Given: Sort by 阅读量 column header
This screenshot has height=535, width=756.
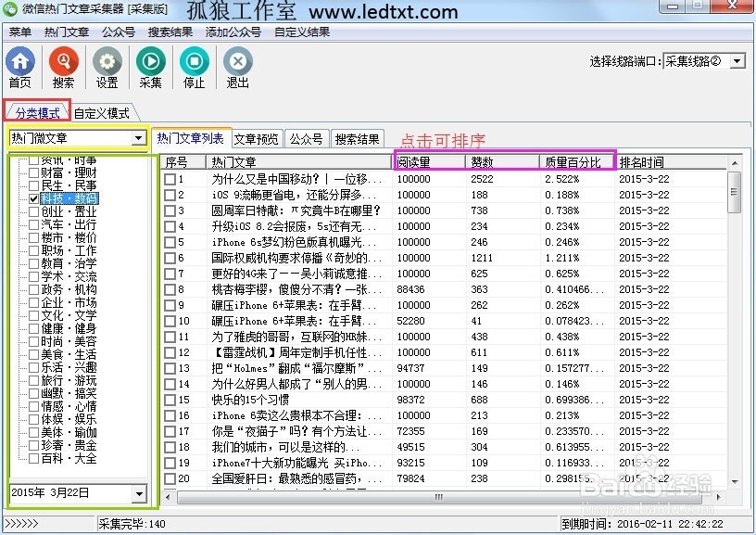Looking at the screenshot, I should (x=430, y=162).
